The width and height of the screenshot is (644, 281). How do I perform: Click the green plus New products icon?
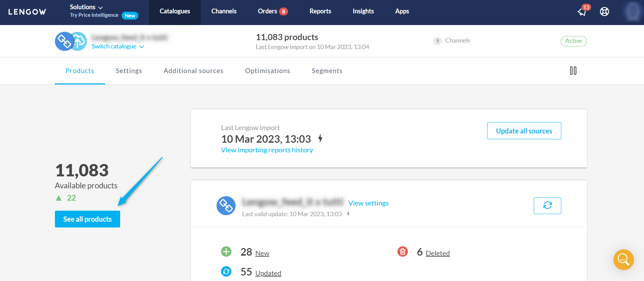226,251
